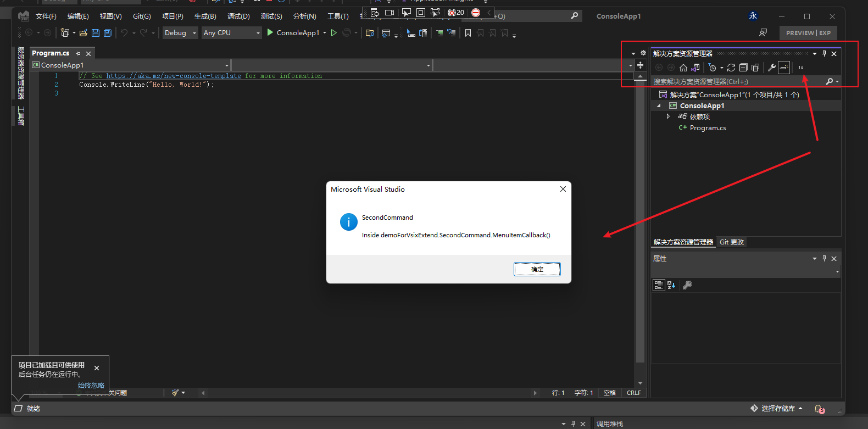Viewport: 868px width, 429px height.
Task: Click the categorized view icon in 属性 panel
Action: pyautogui.click(x=659, y=285)
